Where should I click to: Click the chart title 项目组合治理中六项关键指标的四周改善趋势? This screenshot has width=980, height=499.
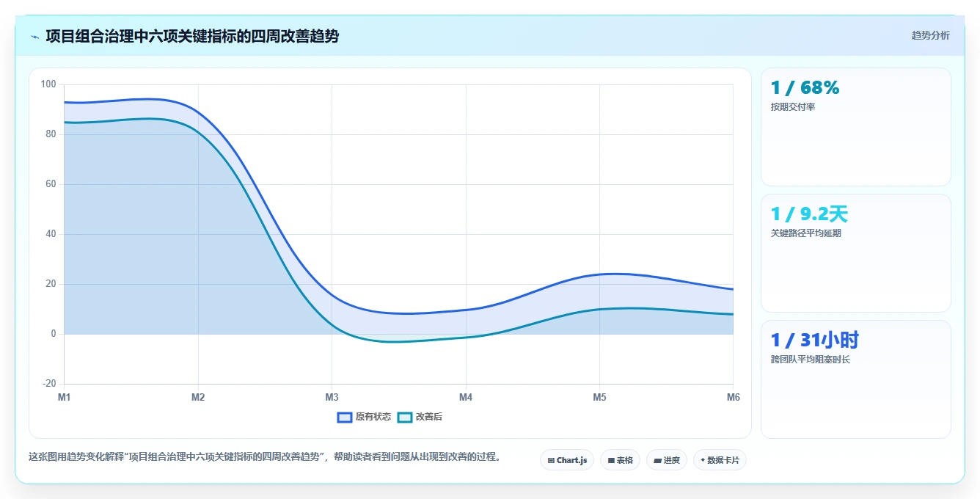(192, 36)
